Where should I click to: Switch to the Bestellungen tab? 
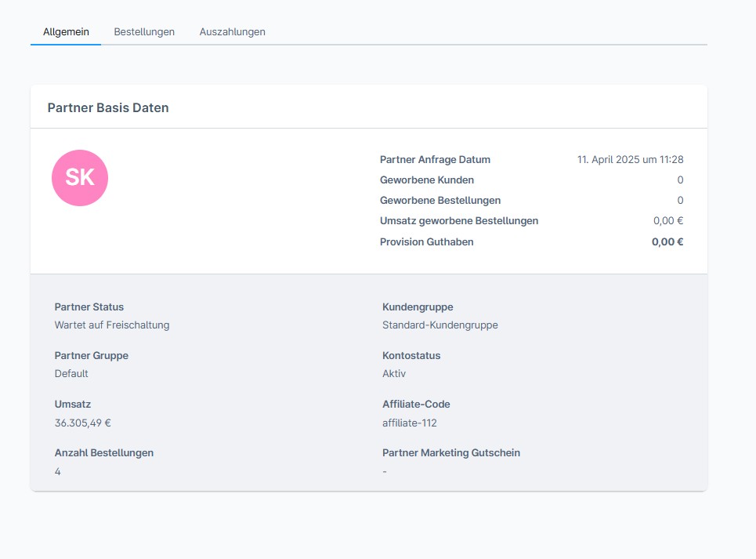[144, 32]
